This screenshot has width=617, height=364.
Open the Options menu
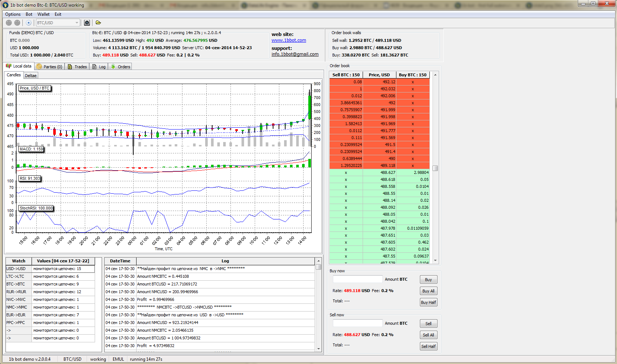point(13,14)
